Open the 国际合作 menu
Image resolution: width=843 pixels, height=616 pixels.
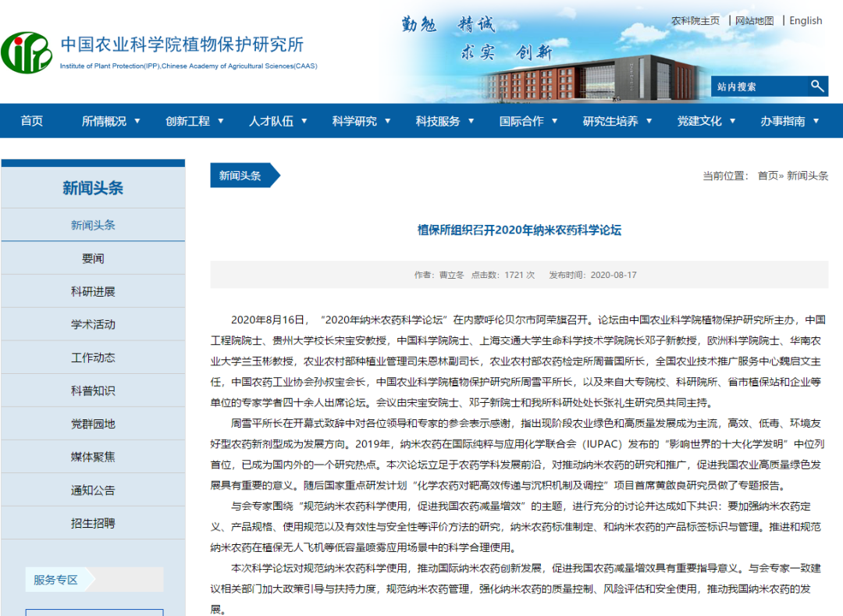(x=521, y=121)
